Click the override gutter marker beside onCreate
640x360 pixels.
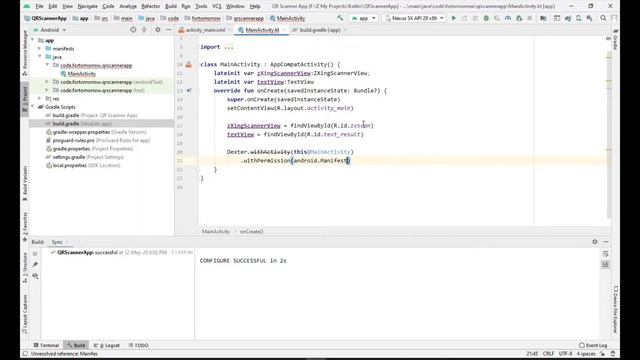coord(189,91)
